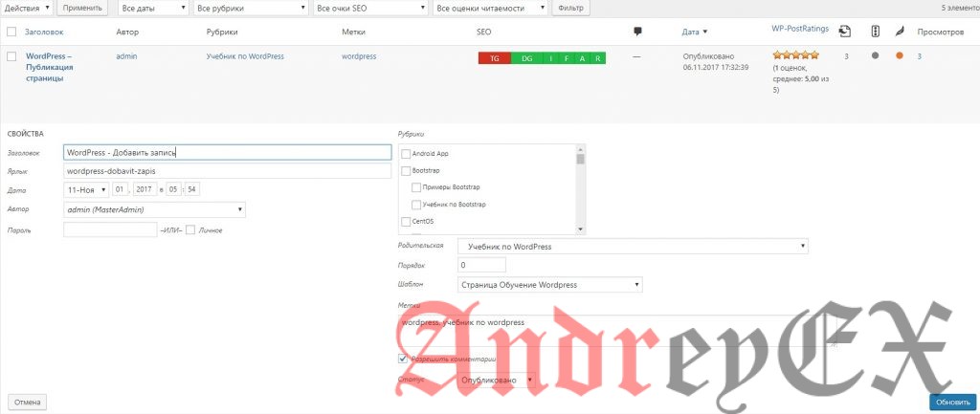The width and height of the screenshot is (980, 414).
Task: Click the Фильтр button
Action: tap(570, 8)
